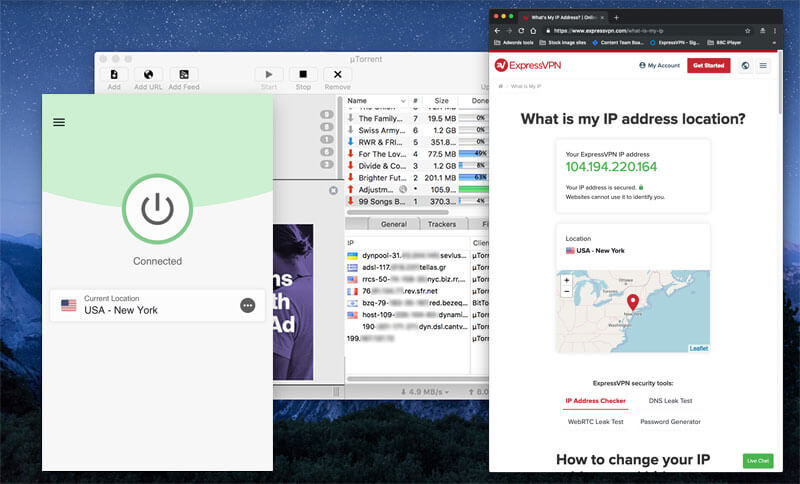Open the website hamburger menu icon
Image resolution: width=800 pixels, height=484 pixels.
[x=763, y=65]
